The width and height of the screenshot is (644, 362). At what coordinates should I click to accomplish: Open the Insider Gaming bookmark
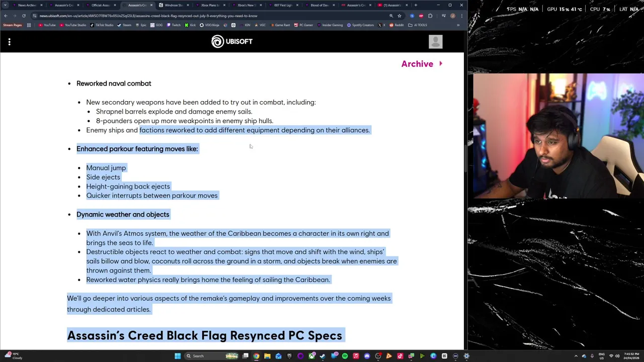330,25
